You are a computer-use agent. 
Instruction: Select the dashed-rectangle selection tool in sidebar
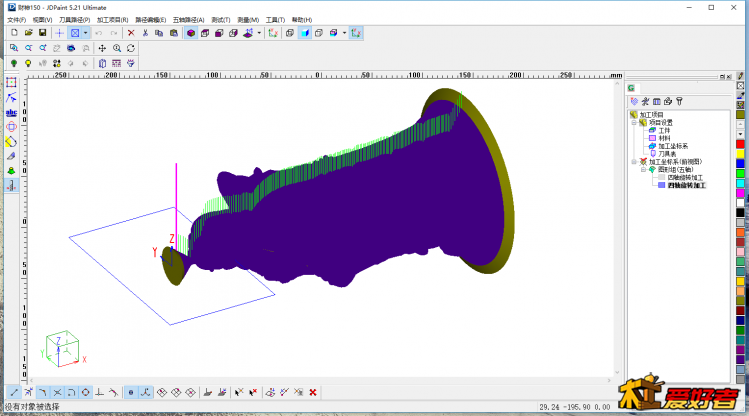(x=11, y=83)
